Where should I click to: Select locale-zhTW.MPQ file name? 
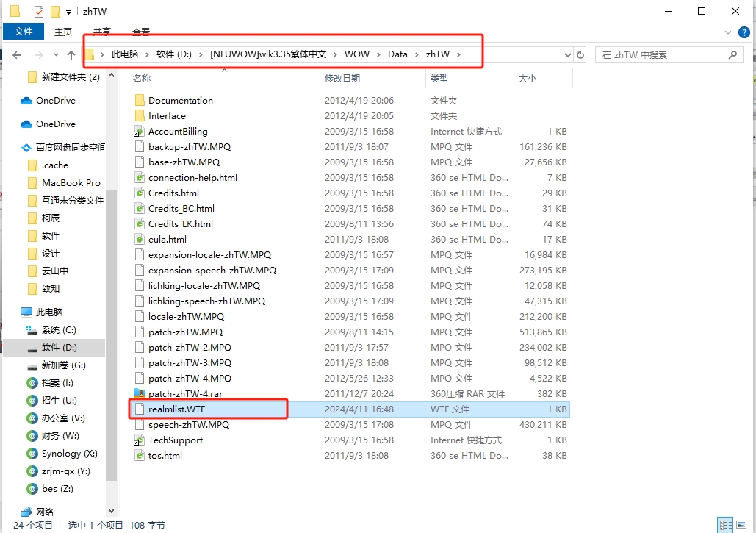tap(186, 316)
